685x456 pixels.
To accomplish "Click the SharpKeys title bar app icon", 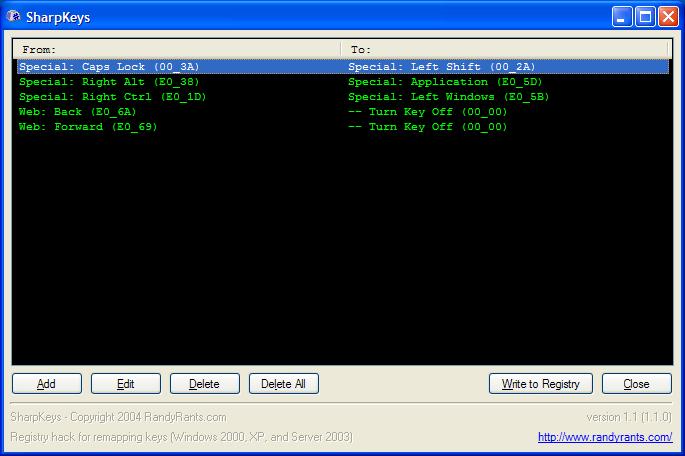I will 13,17.
